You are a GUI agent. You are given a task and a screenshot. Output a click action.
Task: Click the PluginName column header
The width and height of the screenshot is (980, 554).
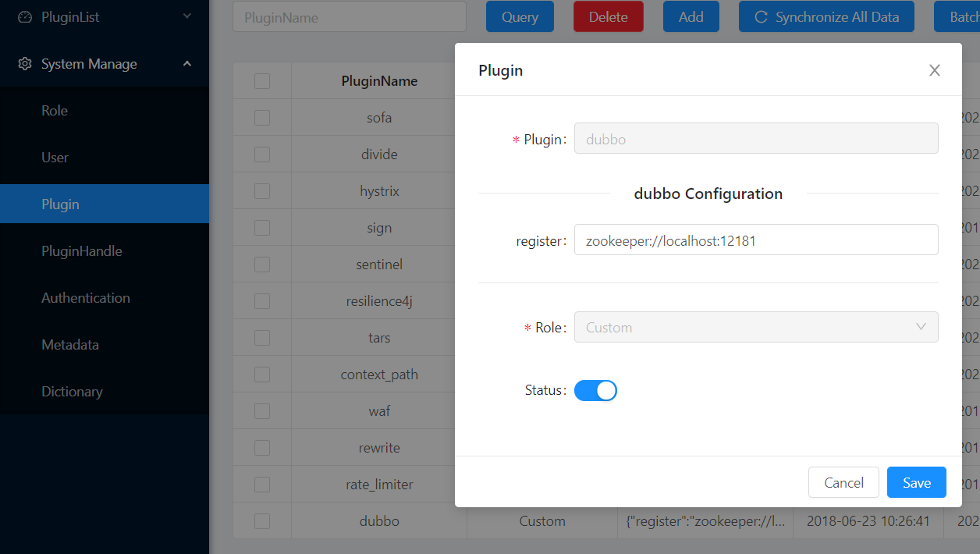click(x=379, y=81)
